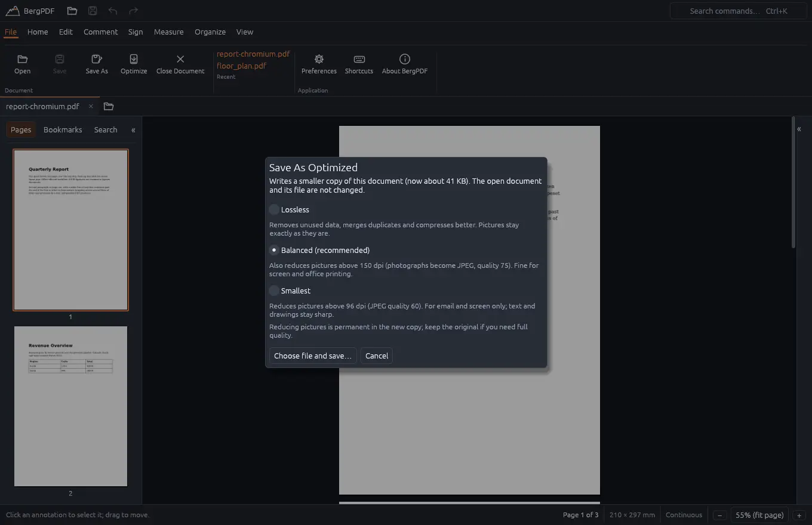Screen dimensions: 812x525
Task: Collapse the left Pages sidebar panel
Action: 133,129
